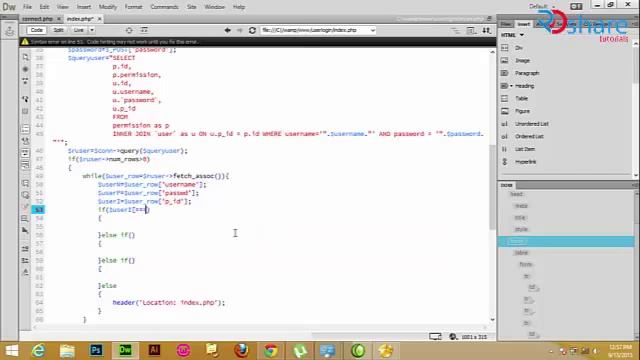Insert a Div element
Screen dimensions: 640x360
click(x=518, y=48)
